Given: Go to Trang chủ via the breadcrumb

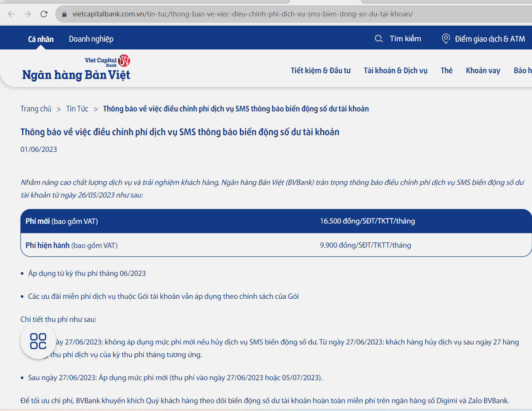Looking at the screenshot, I should [36, 108].
